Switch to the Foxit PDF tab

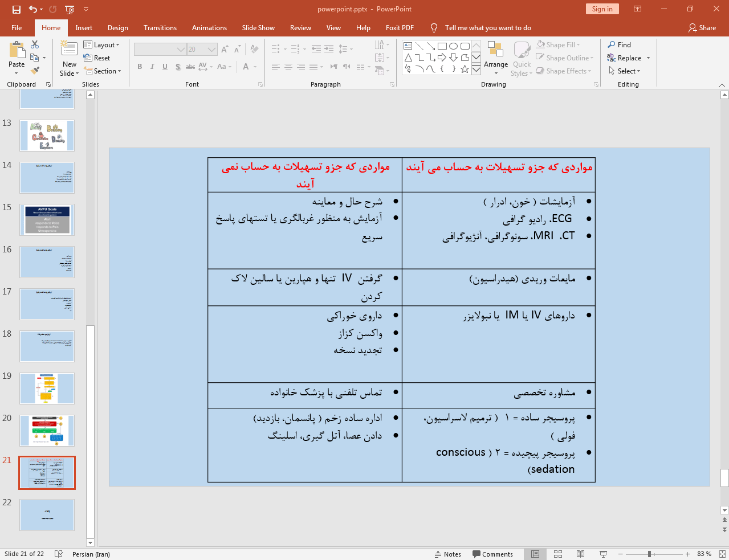click(400, 27)
